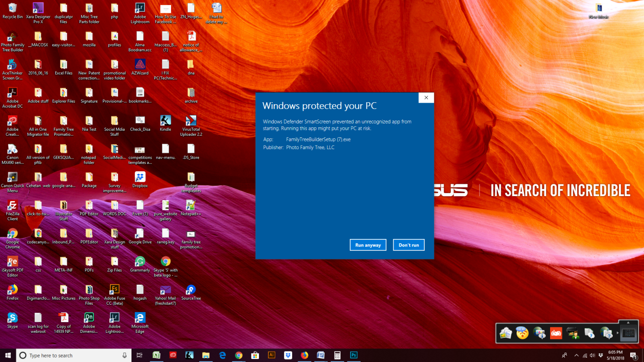Open Excel from the taskbar
Viewport: 644px width, 362px height.
click(x=156, y=355)
